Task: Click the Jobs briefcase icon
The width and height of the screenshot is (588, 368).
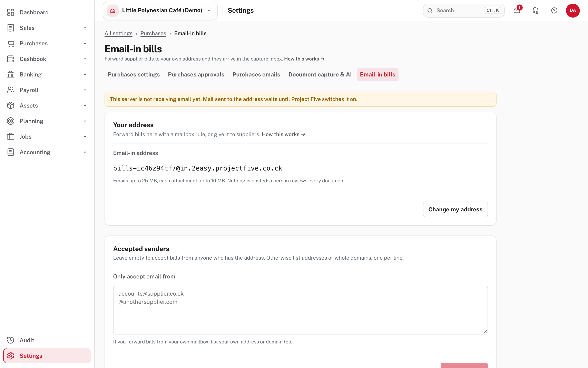Action: [10, 137]
